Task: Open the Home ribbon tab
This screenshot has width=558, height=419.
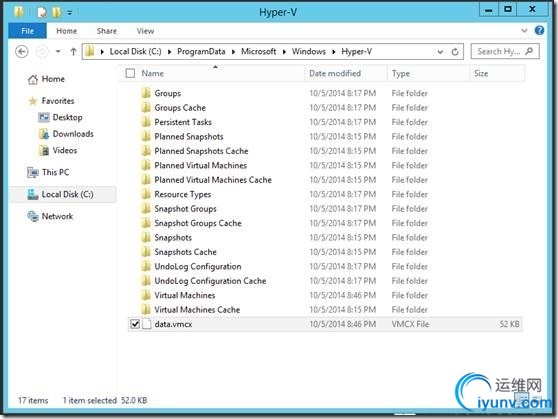Action: tap(67, 31)
